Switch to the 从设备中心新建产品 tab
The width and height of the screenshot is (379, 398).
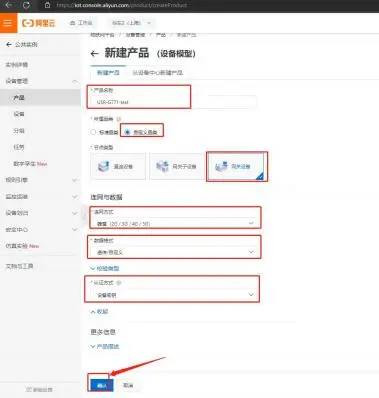(x=157, y=72)
